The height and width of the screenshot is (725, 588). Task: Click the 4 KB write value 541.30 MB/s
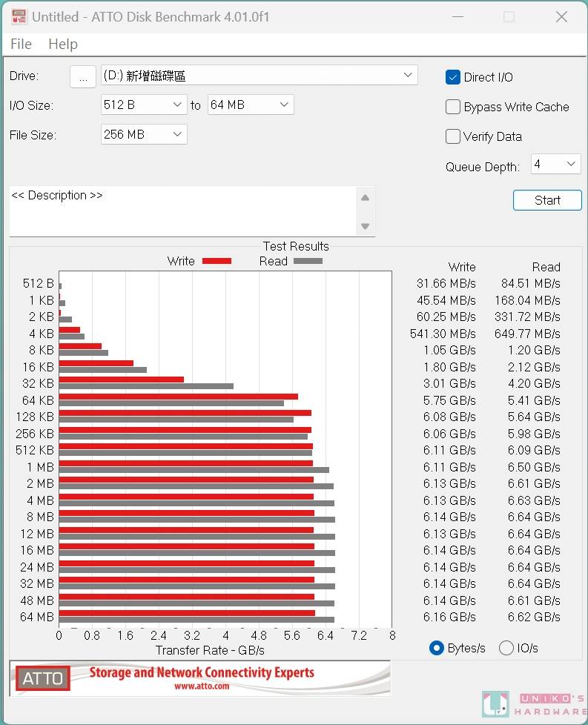click(443, 334)
